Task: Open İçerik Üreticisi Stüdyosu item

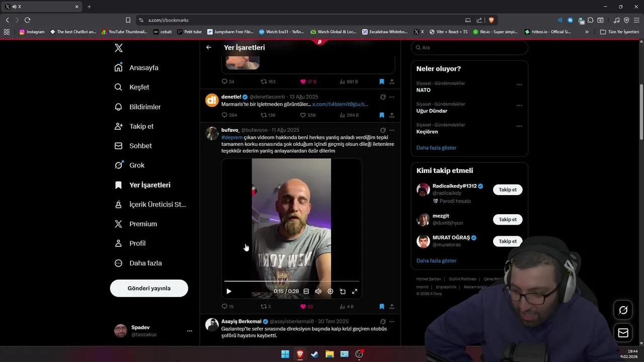Action: 150,205
